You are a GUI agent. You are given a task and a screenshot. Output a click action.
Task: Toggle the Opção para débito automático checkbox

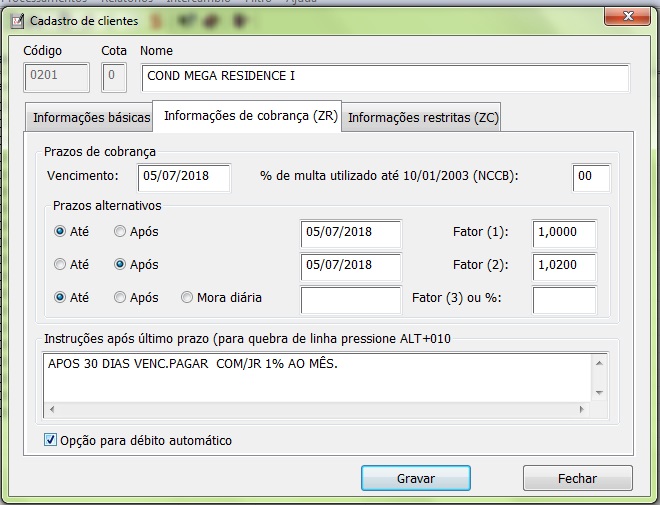click(52, 440)
